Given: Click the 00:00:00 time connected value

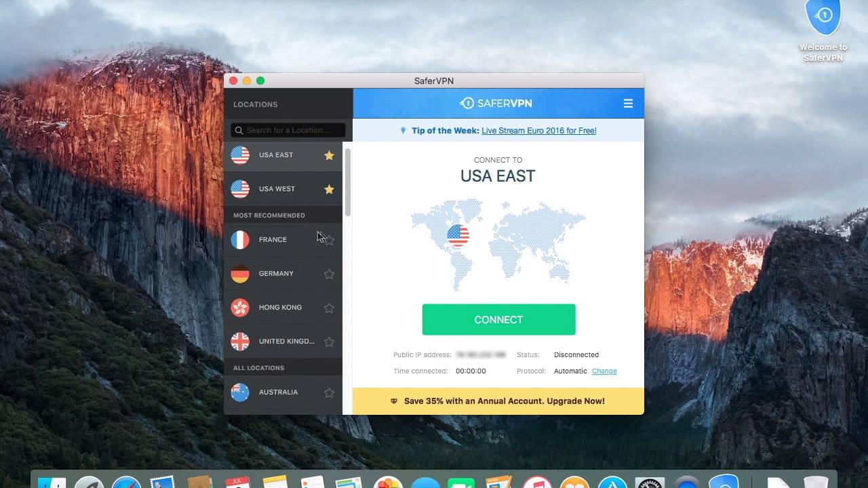Looking at the screenshot, I should click(x=471, y=371).
